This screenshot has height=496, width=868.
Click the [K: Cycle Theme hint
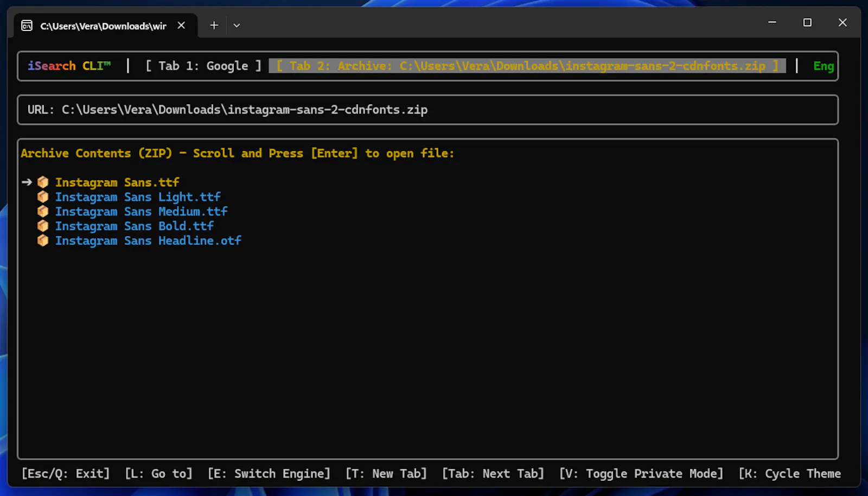click(x=790, y=474)
